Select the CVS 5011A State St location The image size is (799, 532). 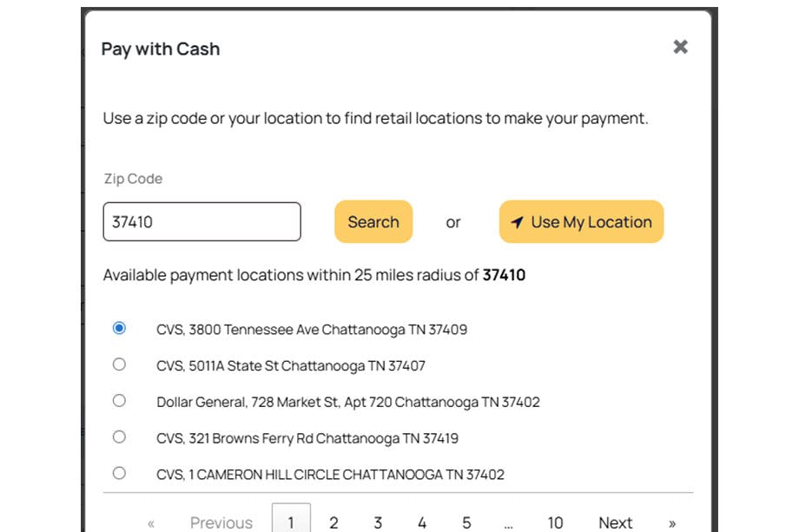pyautogui.click(x=119, y=365)
